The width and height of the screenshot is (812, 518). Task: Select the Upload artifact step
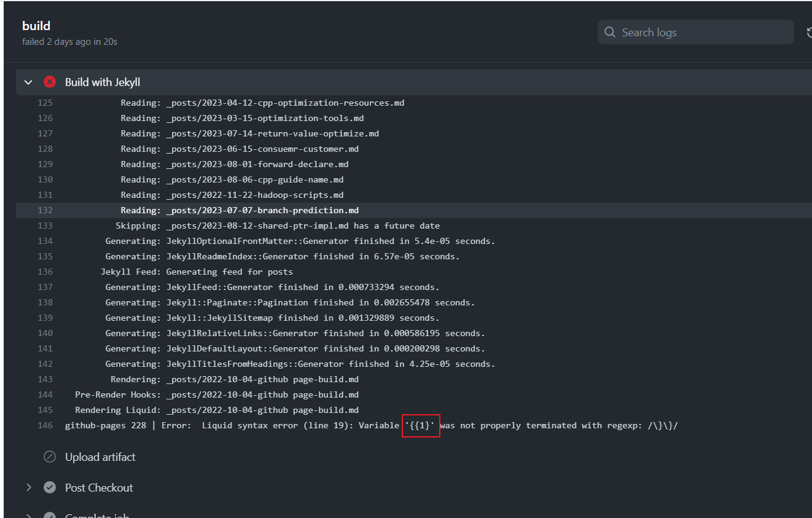pos(100,457)
